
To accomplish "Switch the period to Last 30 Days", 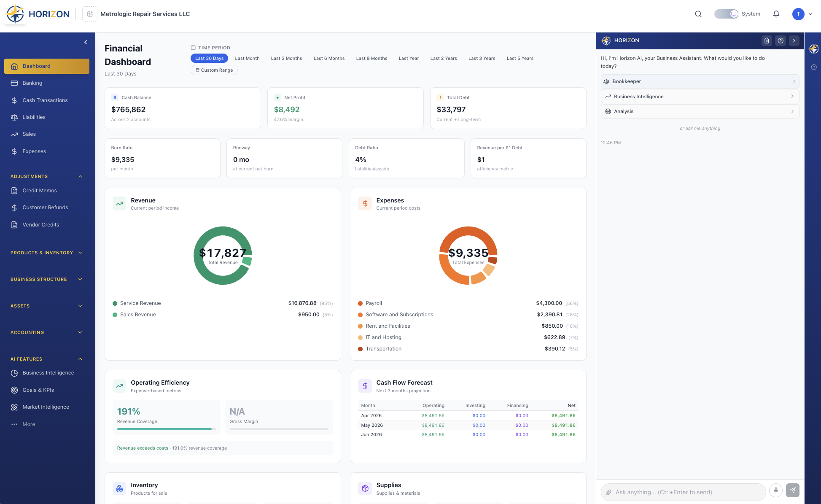I will (209, 58).
